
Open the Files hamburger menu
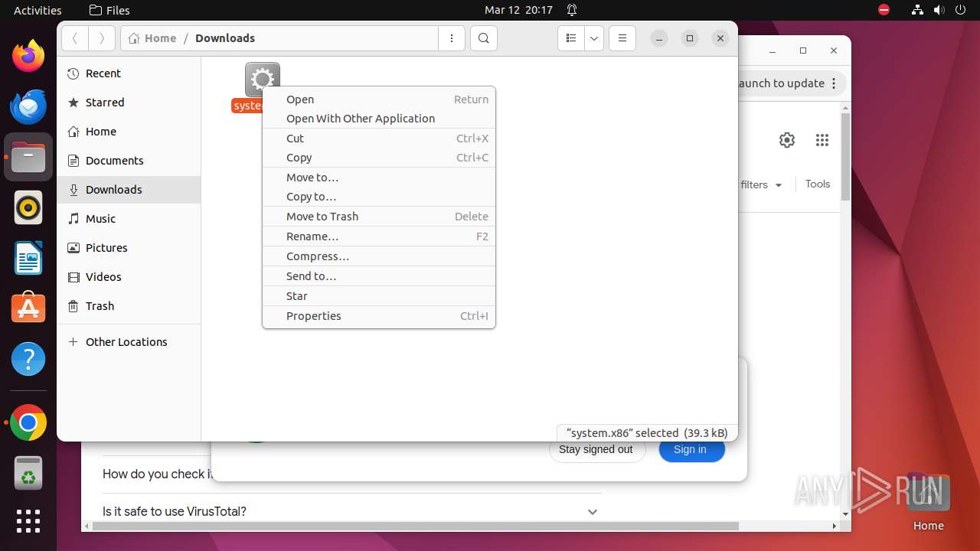622,38
